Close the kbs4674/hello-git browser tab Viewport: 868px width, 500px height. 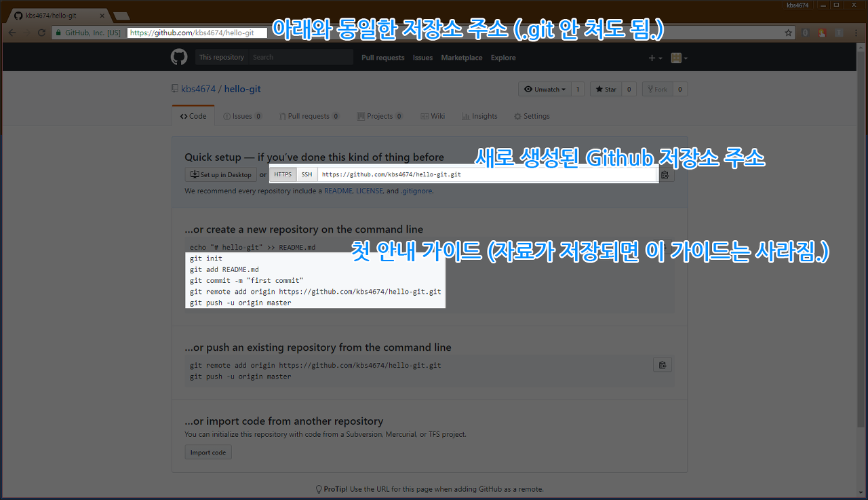tap(101, 15)
